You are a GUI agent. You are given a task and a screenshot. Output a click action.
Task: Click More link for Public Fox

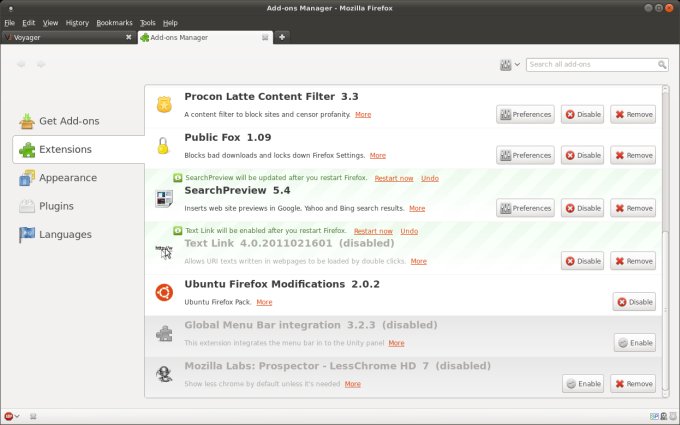tap(378, 155)
